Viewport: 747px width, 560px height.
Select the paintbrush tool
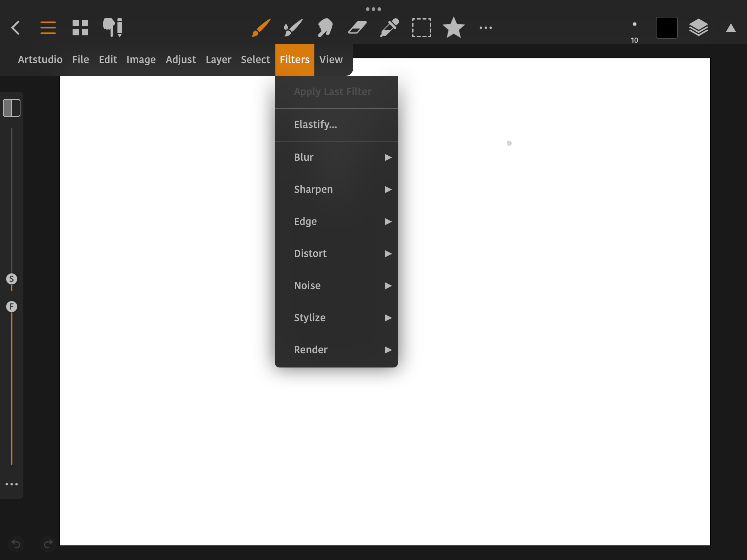pos(261,28)
